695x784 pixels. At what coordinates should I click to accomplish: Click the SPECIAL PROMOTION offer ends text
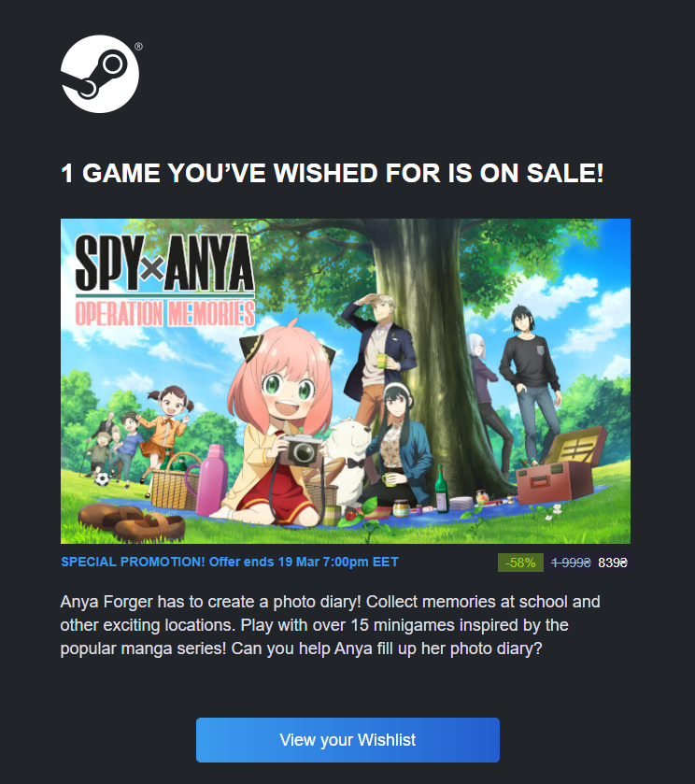[230, 562]
